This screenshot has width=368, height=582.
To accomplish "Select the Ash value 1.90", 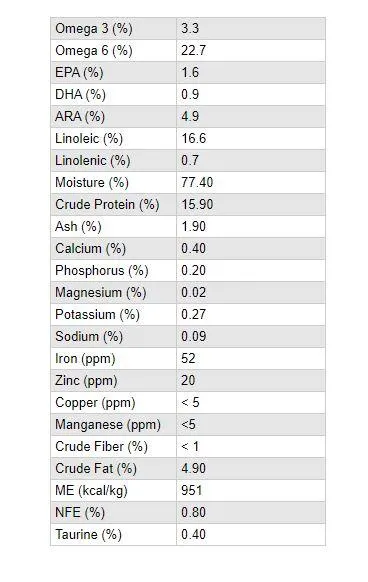I will (193, 226).
